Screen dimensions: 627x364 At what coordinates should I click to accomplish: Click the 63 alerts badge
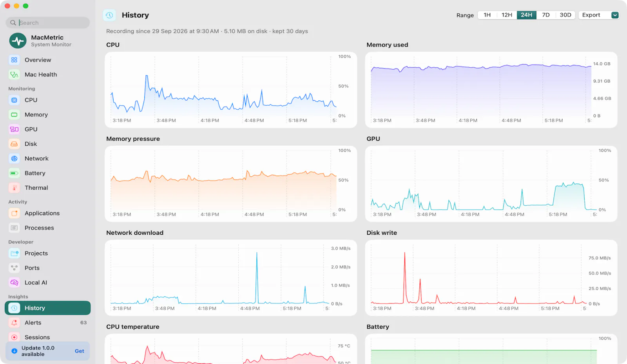coord(83,322)
